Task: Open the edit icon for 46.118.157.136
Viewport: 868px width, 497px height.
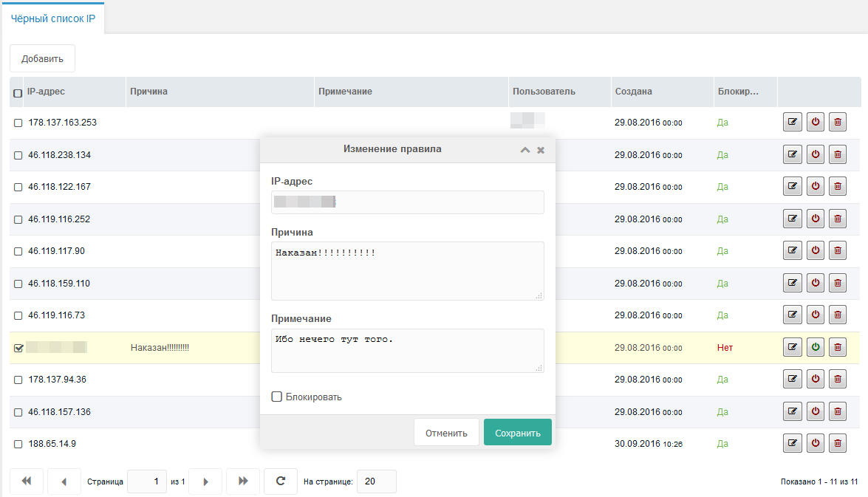Action: click(x=793, y=411)
